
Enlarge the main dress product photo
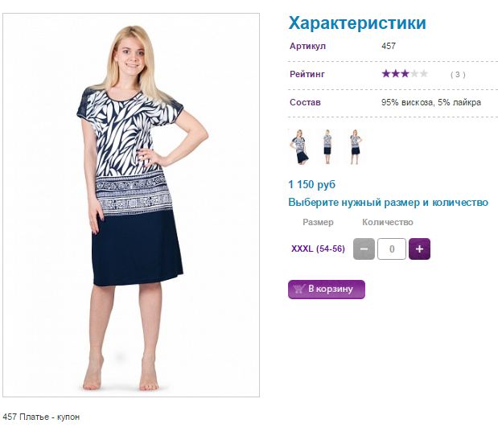(x=131, y=205)
